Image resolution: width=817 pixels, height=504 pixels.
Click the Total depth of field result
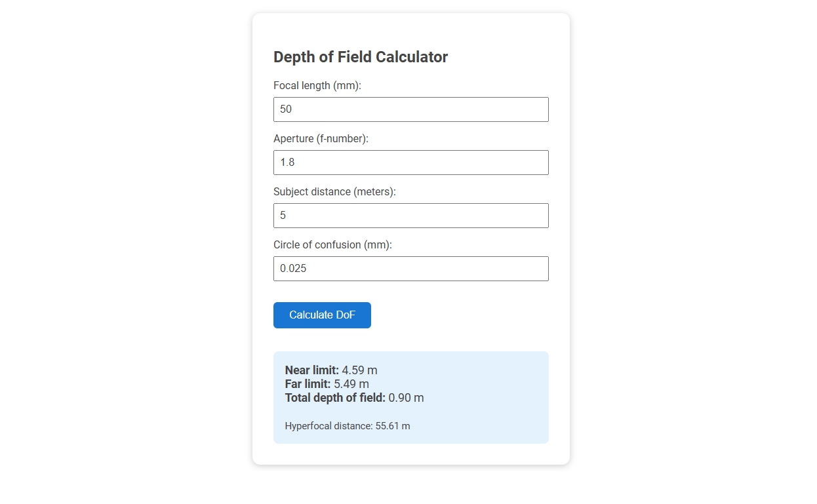[x=354, y=397]
